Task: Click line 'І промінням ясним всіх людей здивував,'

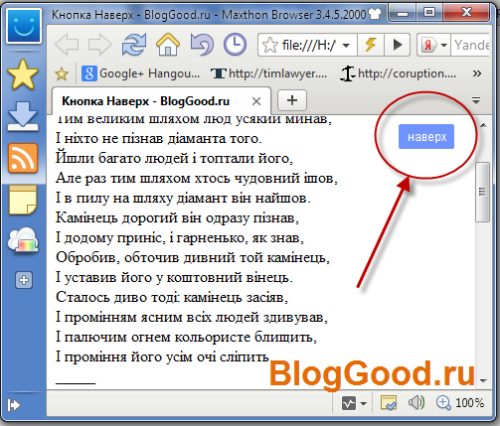Action: (x=192, y=317)
